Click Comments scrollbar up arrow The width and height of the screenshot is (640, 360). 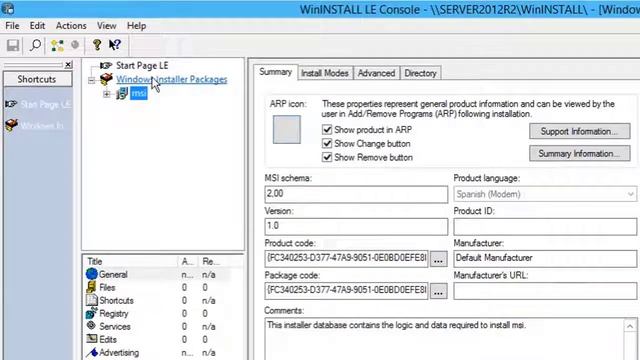630,326
